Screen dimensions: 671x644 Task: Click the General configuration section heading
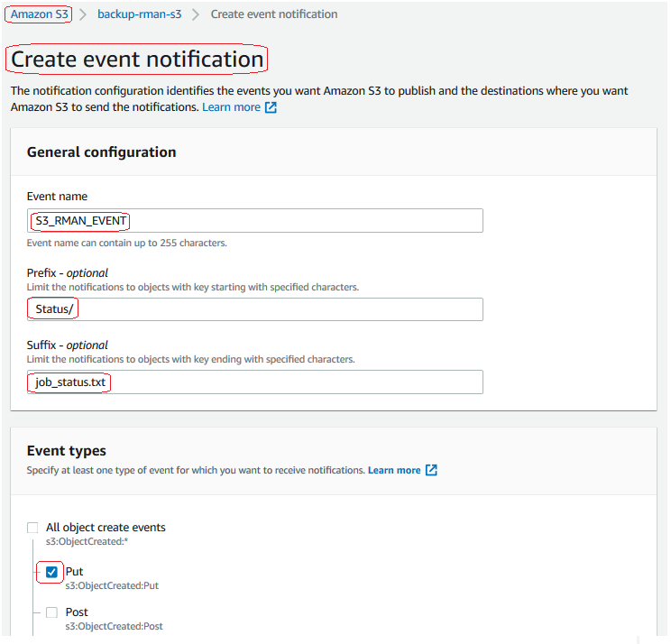[101, 152]
